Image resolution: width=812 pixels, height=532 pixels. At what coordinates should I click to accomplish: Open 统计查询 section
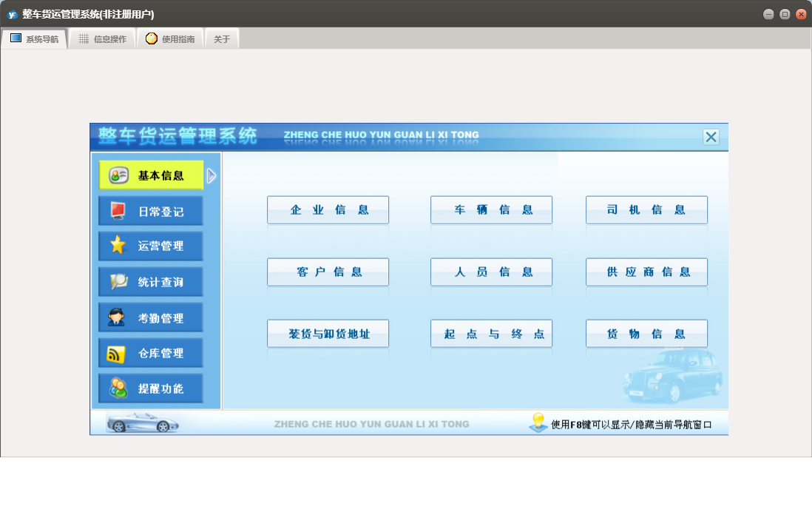(x=151, y=282)
